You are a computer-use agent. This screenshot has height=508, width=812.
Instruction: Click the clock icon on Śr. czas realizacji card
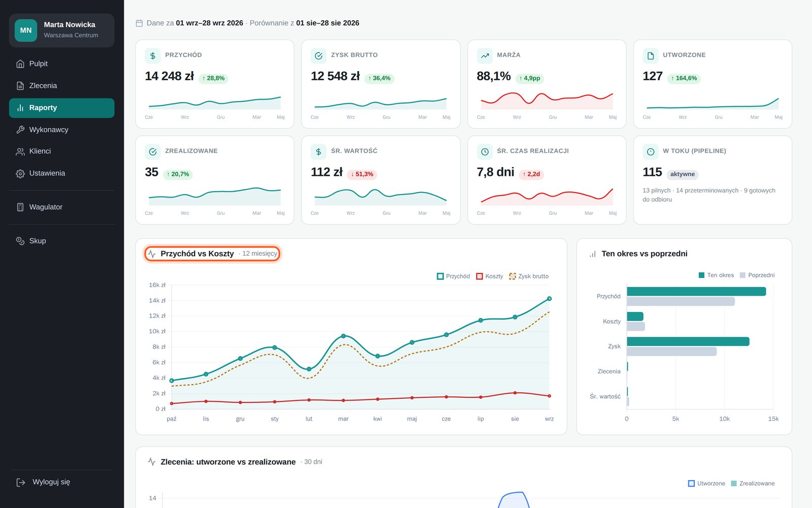click(485, 151)
